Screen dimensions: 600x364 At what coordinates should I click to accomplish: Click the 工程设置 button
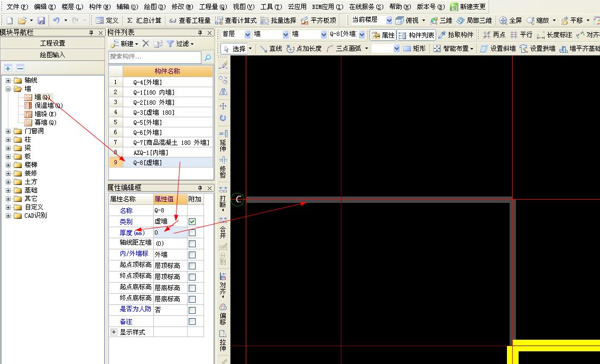52,43
